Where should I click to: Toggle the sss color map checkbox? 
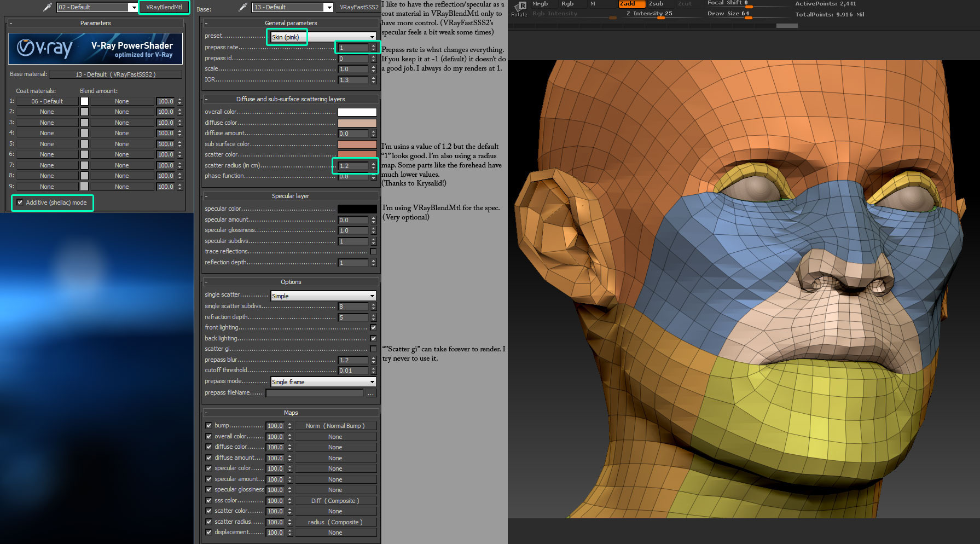(x=208, y=500)
